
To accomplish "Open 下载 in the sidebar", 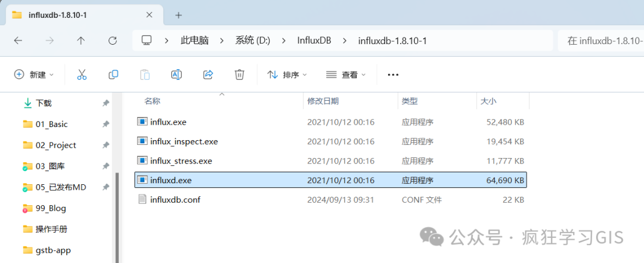I will pyautogui.click(x=43, y=103).
